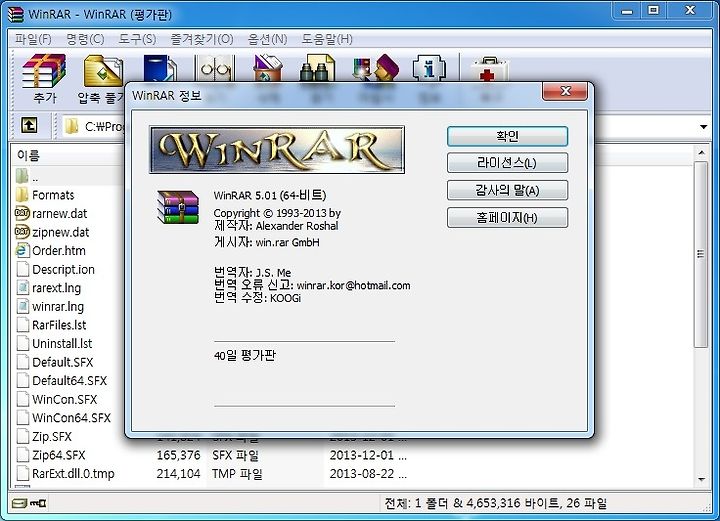Open the 도움말(H) menu
The image size is (720, 521).
click(x=327, y=39)
